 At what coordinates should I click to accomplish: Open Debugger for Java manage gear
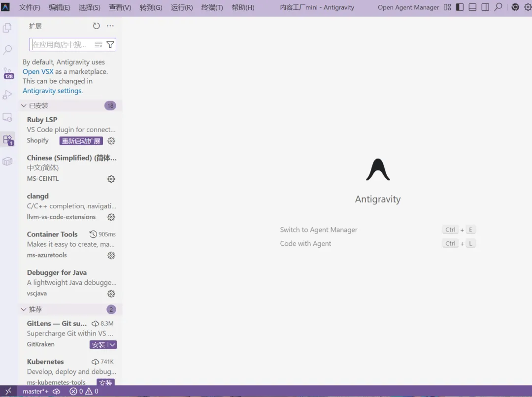pyautogui.click(x=111, y=294)
